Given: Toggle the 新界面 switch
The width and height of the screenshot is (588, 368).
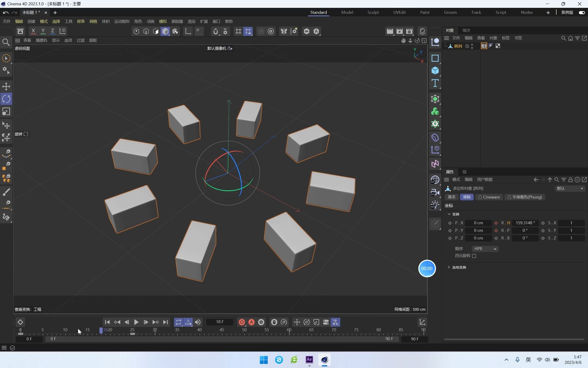Looking at the screenshot, I should [582, 12].
